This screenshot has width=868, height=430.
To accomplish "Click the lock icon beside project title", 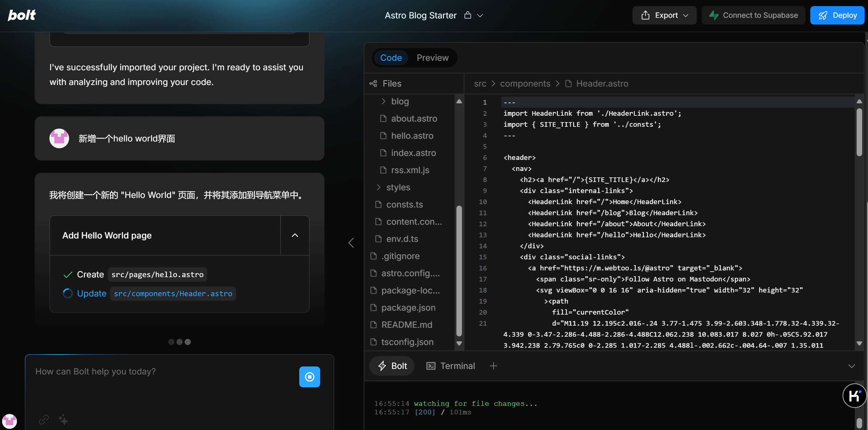I will (x=467, y=15).
